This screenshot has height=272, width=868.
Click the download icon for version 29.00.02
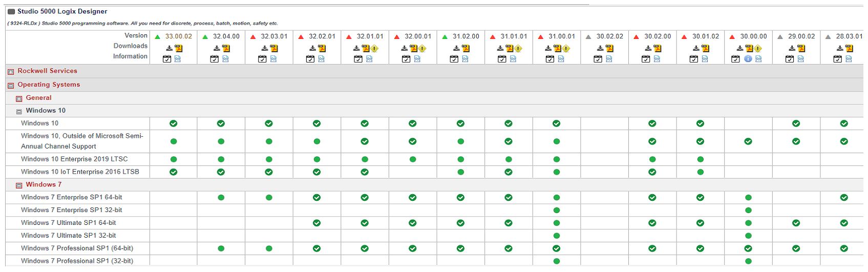(792, 48)
